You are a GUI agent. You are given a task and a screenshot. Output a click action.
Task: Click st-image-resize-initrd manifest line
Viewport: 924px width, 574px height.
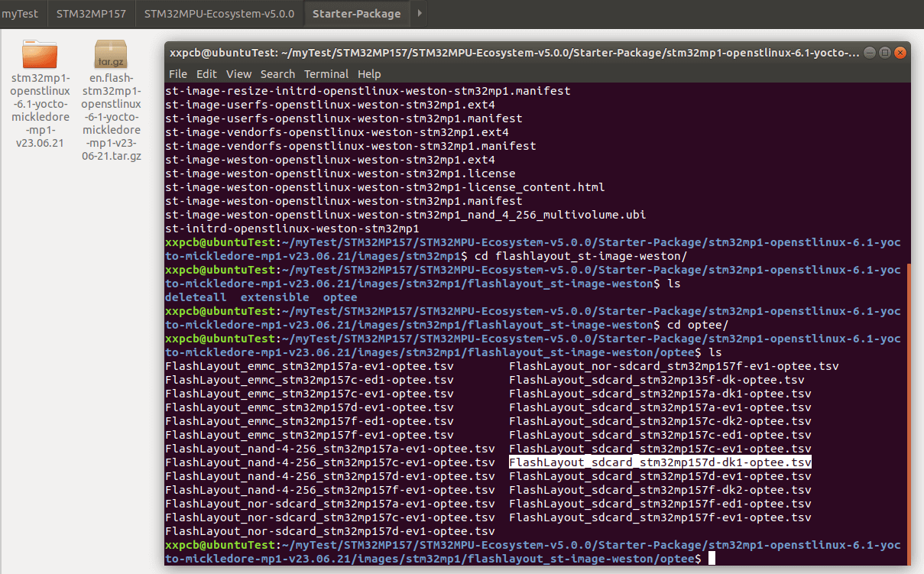[368, 91]
